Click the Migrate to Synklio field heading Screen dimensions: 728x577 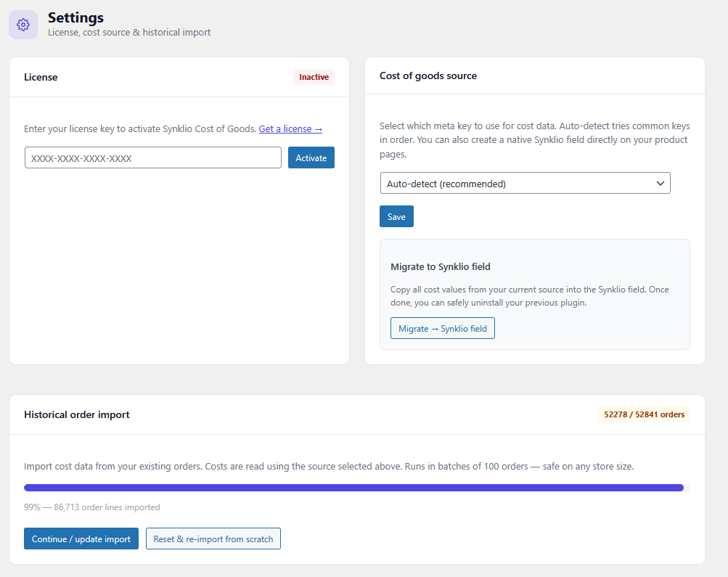coord(441,267)
